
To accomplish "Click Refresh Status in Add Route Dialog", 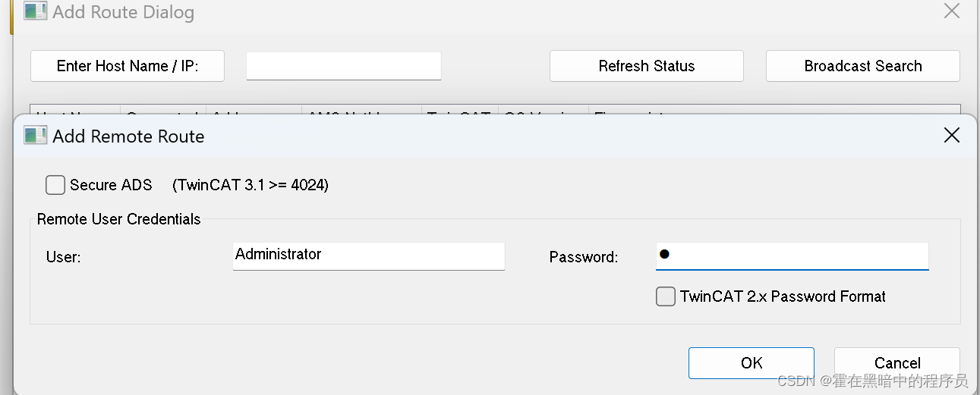I will (x=647, y=66).
